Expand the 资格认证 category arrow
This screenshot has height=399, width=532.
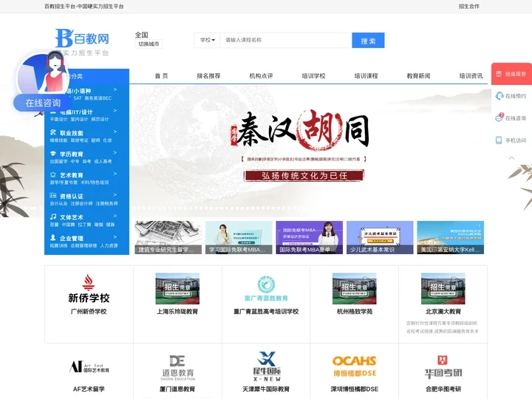click(x=115, y=195)
